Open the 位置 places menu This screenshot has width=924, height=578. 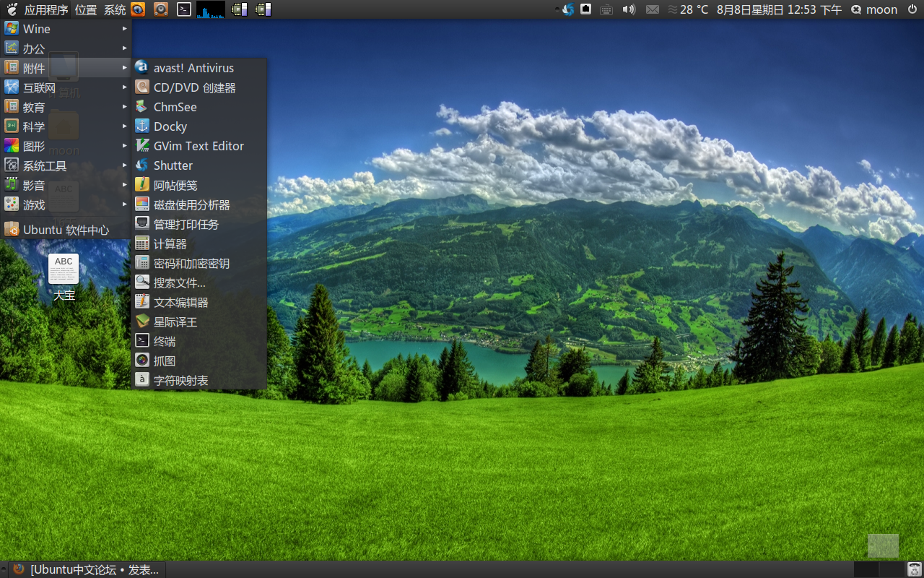tap(86, 9)
